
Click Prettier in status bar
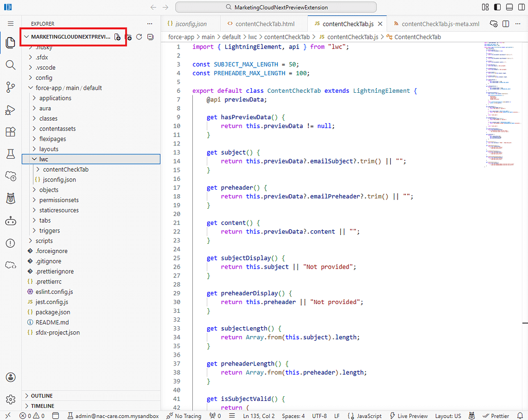(496, 416)
